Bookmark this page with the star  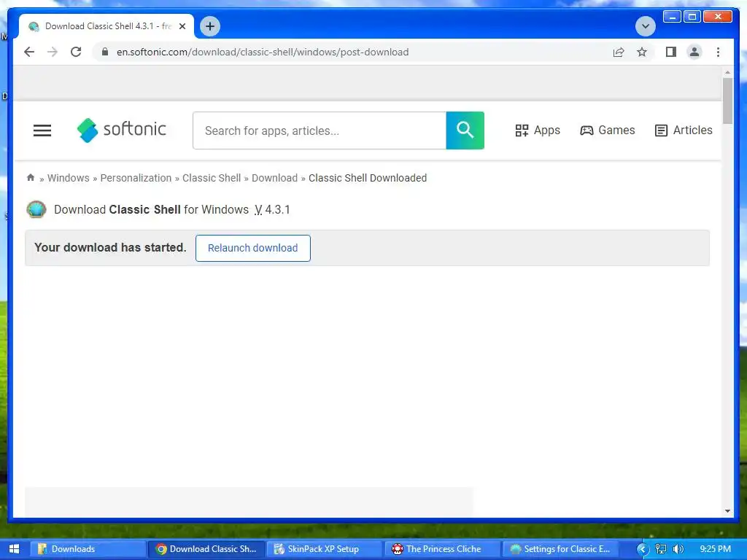pos(642,52)
